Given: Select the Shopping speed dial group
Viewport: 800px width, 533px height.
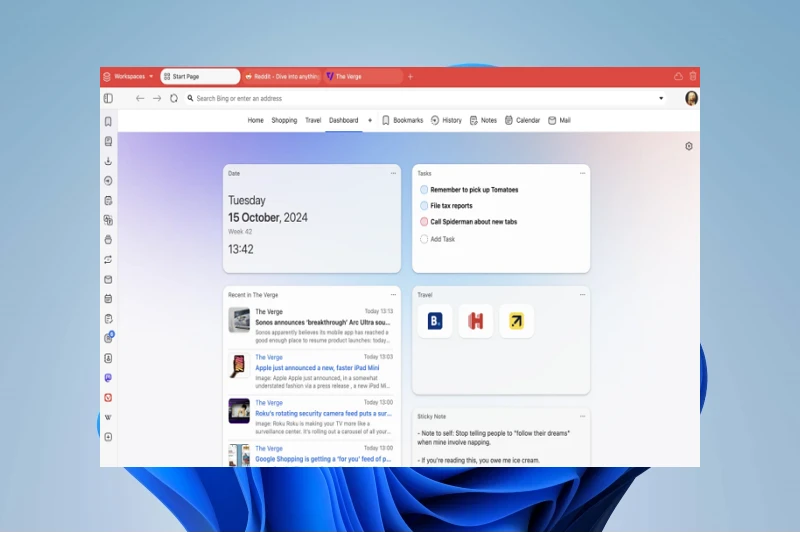Looking at the screenshot, I should (284, 120).
